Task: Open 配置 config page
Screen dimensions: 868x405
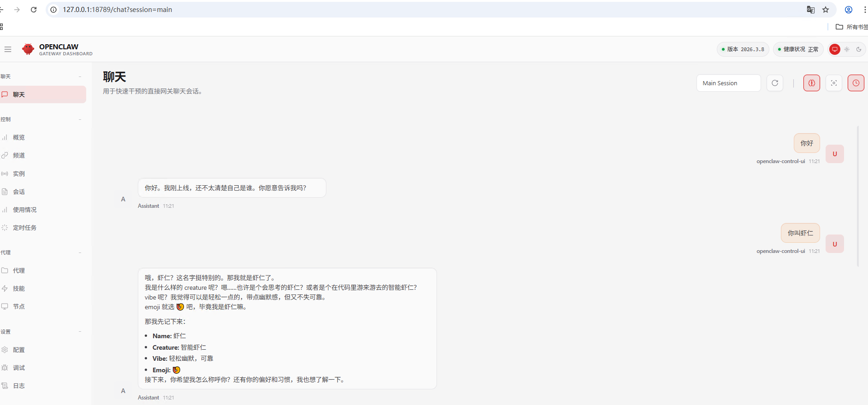Action: point(43,350)
